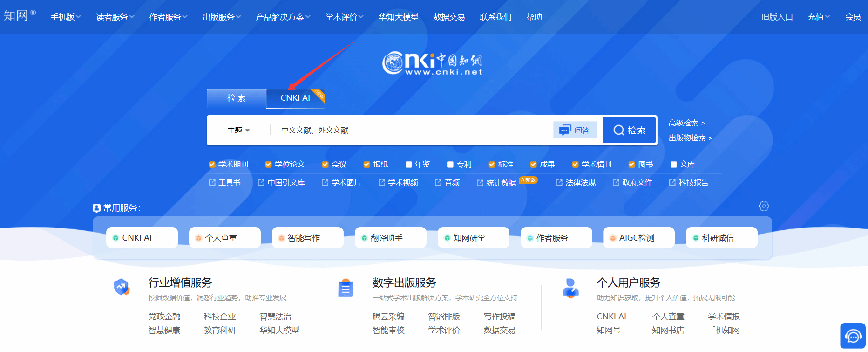868x352 pixels.
Task: Open the AIGC检测 common service shortcut
Action: (638, 238)
